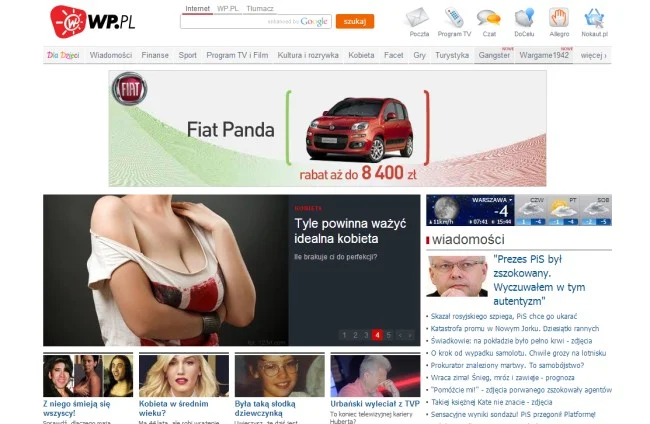Click the WP.PL logo
The image size is (650, 424).
coord(93,22)
